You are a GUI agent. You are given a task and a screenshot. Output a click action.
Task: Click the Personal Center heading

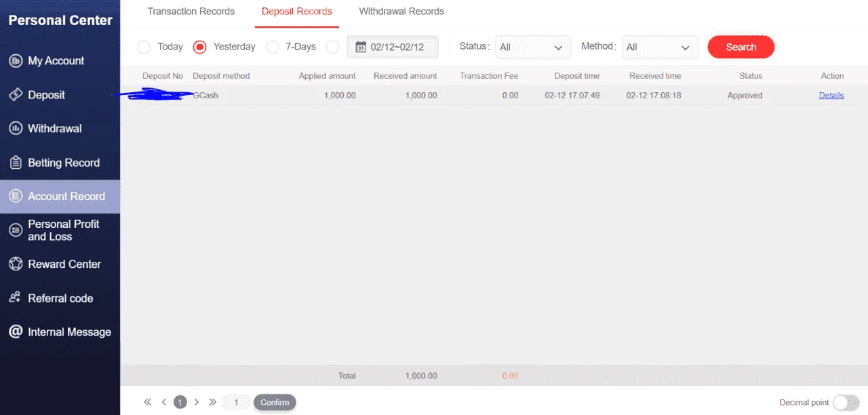tap(60, 20)
